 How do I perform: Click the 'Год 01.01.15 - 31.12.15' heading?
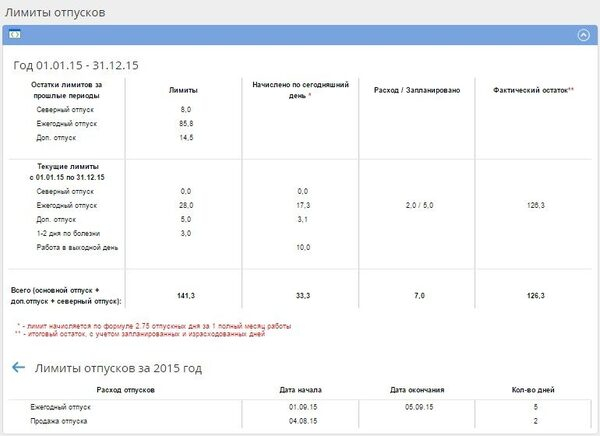(76, 65)
